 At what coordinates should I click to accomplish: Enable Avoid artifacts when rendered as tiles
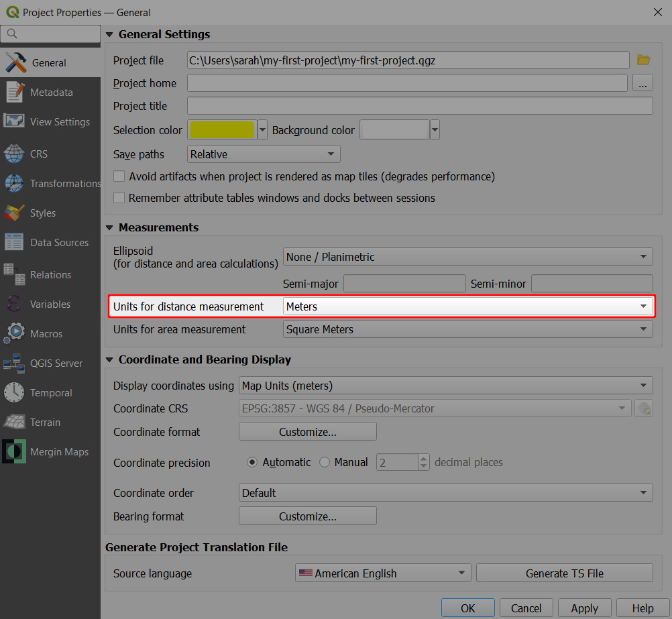point(119,176)
